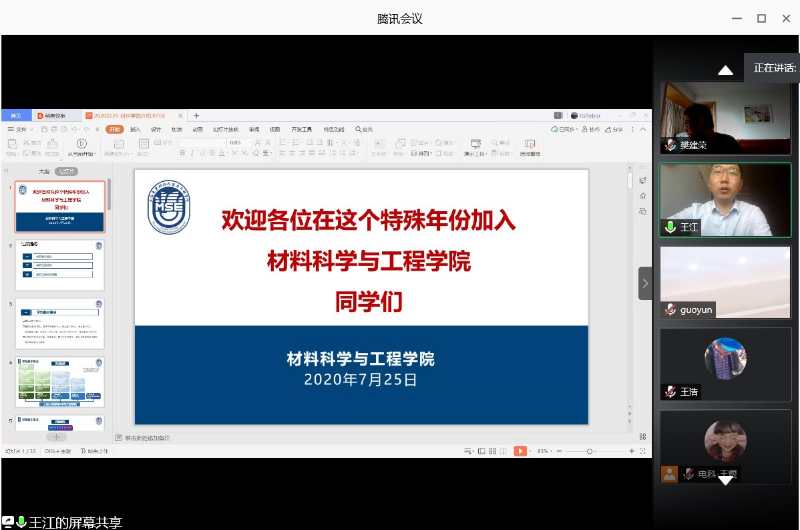
Task: Collapse the participant video sidebar
Action: (645, 283)
